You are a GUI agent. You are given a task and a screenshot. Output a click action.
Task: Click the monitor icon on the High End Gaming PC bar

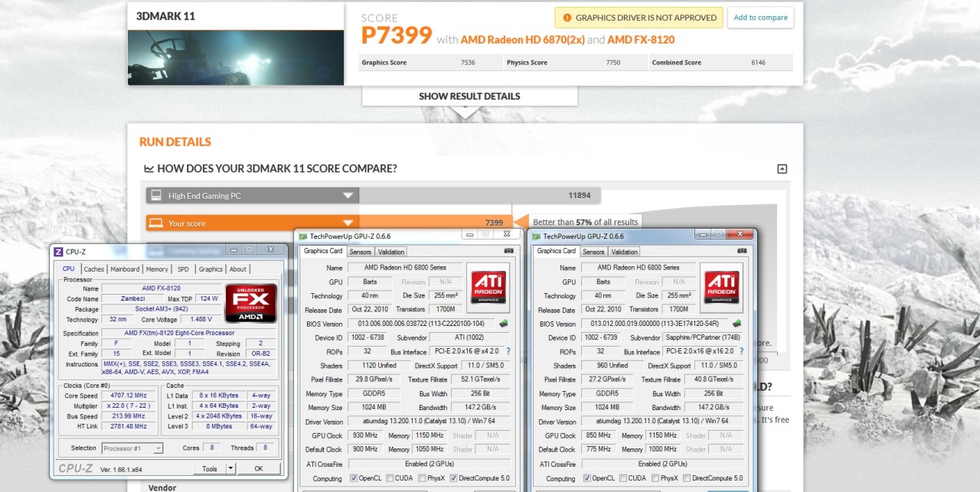pyautogui.click(x=156, y=196)
